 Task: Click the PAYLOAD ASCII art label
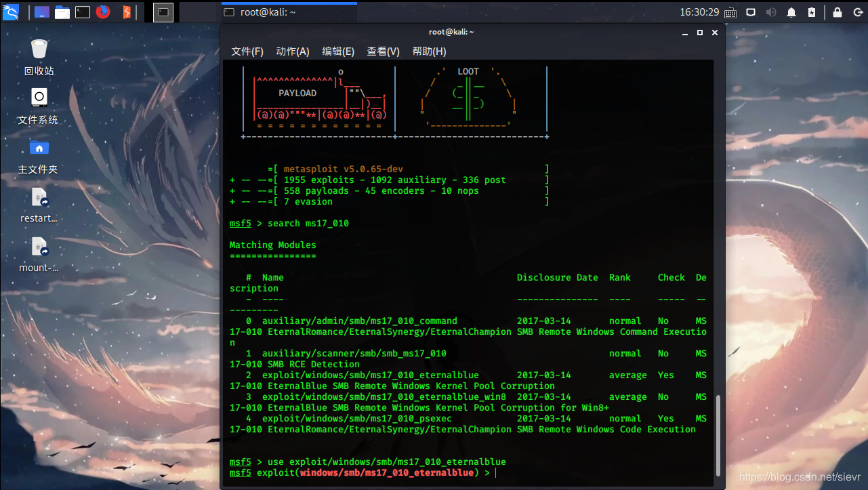[297, 94]
